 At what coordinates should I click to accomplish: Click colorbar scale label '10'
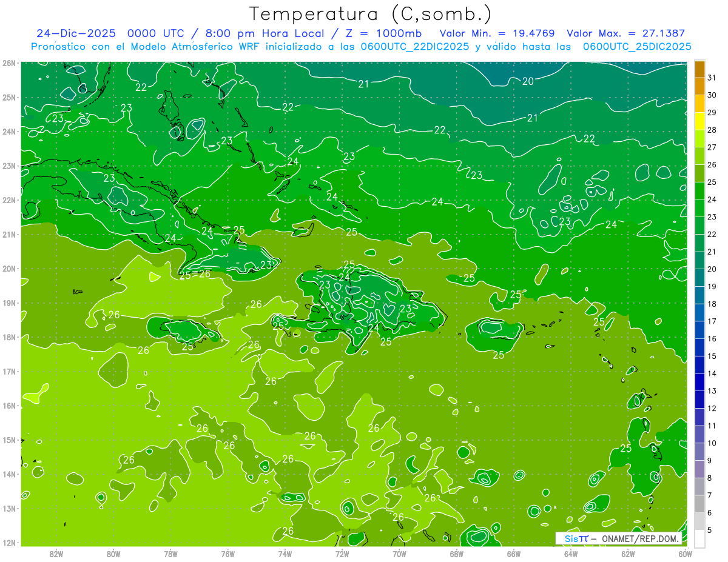coord(712,443)
